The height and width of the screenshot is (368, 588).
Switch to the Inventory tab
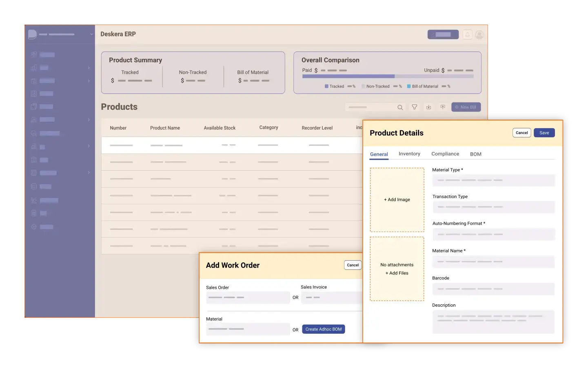click(x=409, y=154)
